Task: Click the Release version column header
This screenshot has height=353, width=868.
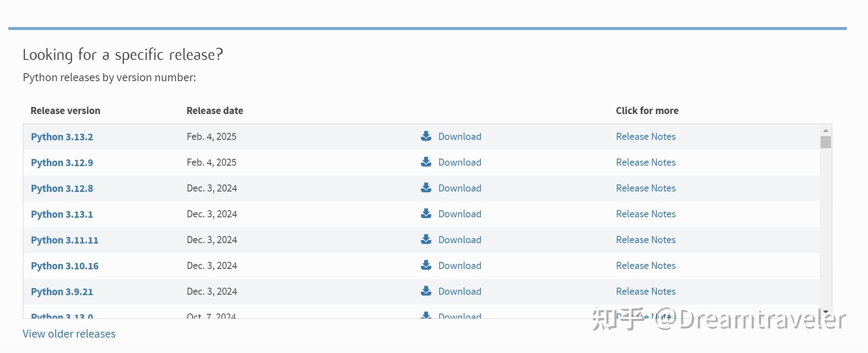Action: coord(65,111)
